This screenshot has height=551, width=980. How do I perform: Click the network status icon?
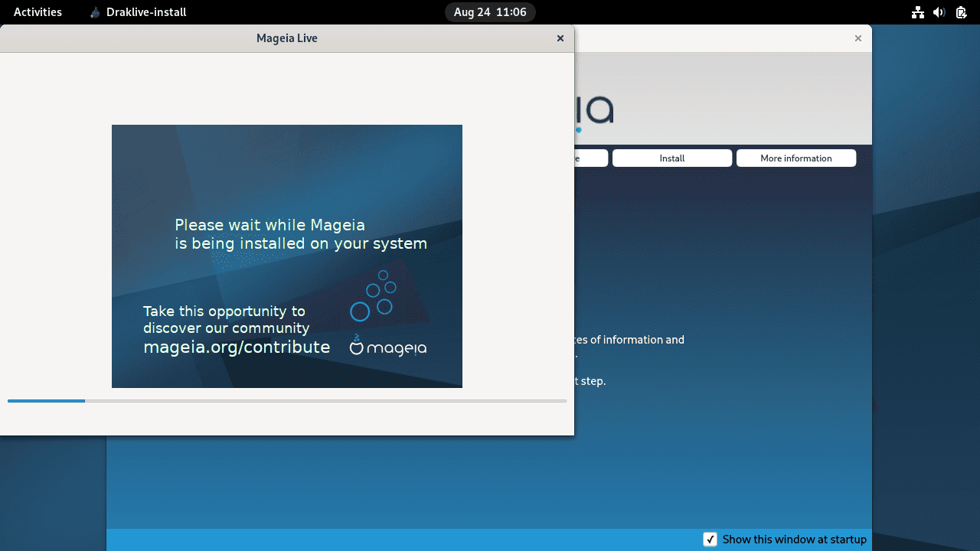[918, 12]
